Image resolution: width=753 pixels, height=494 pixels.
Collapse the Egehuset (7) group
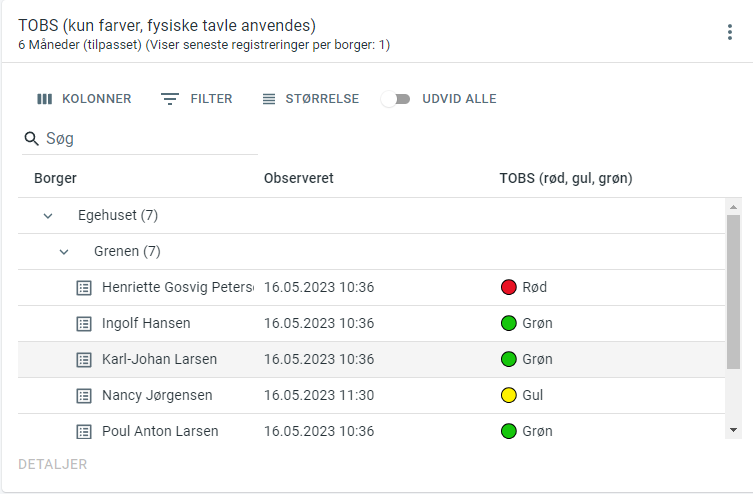tap(48, 216)
